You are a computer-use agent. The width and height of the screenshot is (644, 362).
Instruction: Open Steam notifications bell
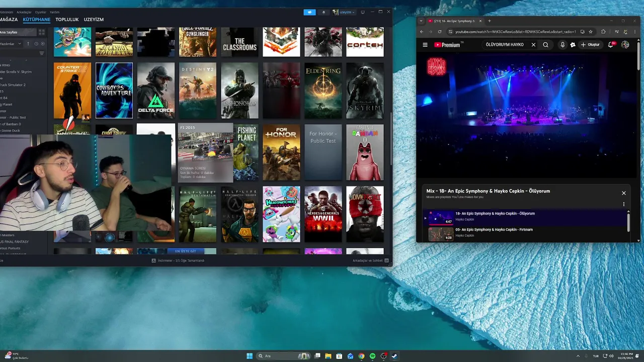[x=324, y=12]
